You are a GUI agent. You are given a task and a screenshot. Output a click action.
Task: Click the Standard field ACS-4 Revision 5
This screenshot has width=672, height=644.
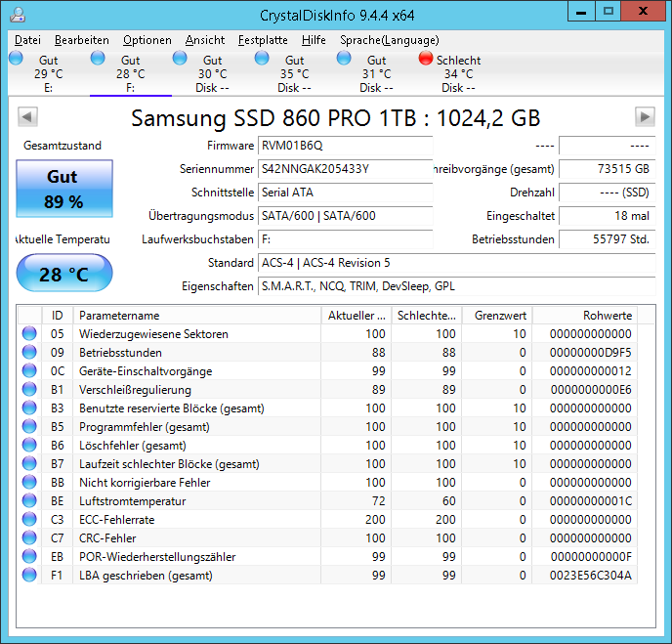point(456,263)
